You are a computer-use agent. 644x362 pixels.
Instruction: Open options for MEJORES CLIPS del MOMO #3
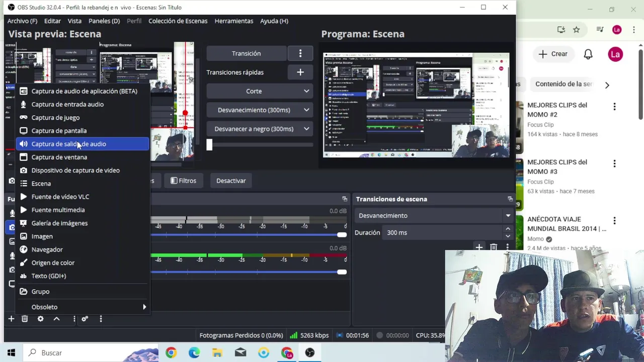click(614, 163)
